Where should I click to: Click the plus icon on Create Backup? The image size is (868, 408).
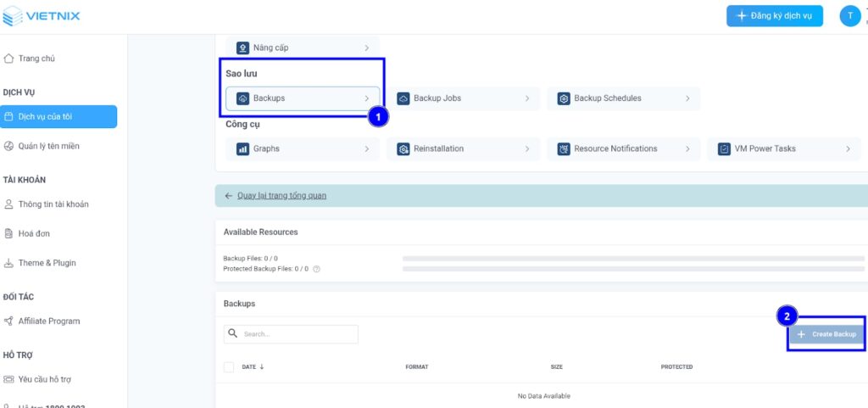coord(801,334)
